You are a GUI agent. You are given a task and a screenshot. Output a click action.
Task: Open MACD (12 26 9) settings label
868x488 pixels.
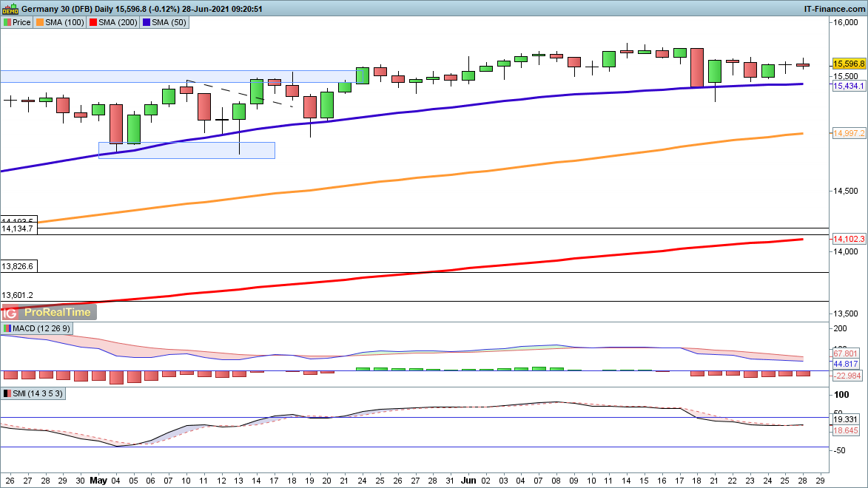pos(40,328)
